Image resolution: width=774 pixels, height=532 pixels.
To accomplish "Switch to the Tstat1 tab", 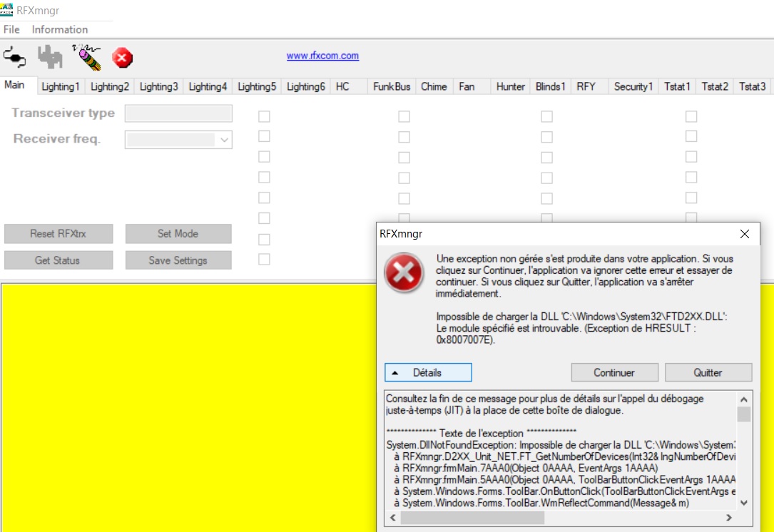I will tap(677, 86).
